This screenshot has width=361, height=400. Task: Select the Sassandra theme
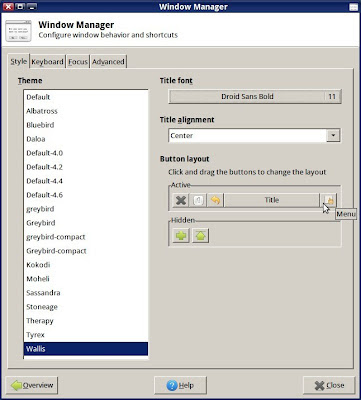pos(86,293)
